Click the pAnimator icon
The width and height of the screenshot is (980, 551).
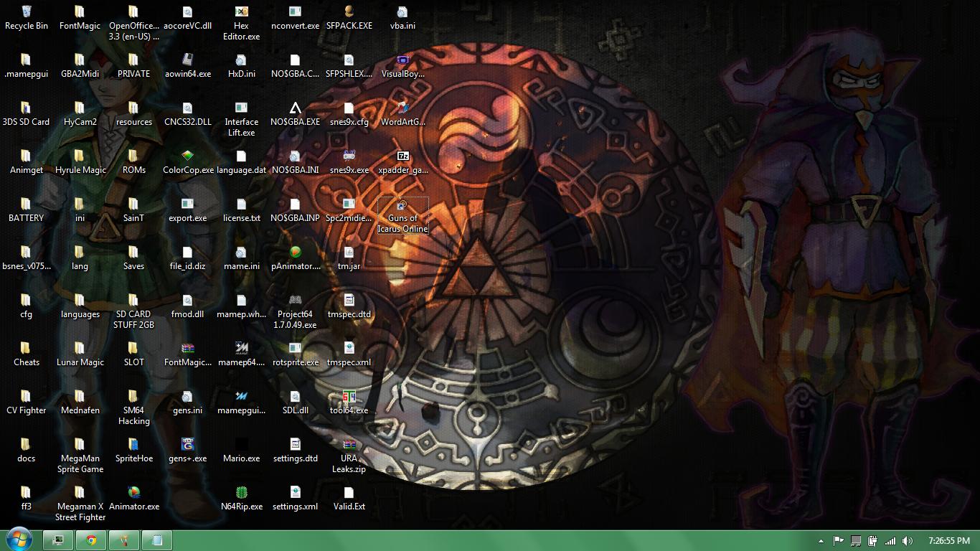point(295,259)
